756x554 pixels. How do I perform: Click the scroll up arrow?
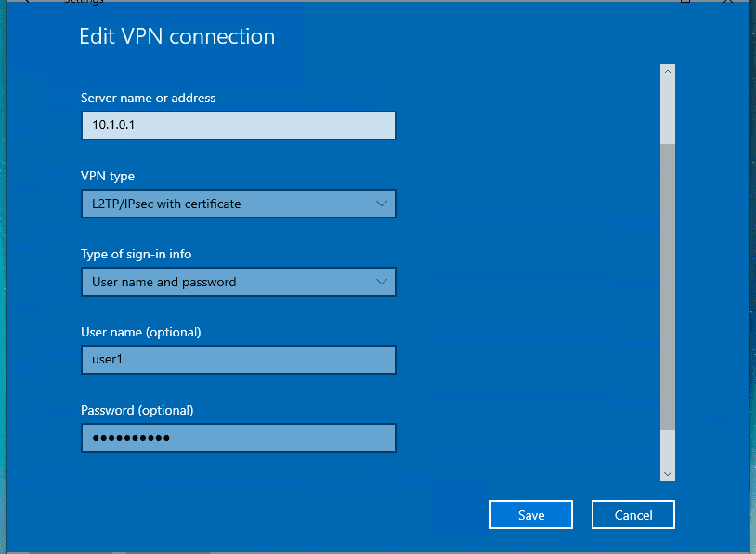[668, 72]
